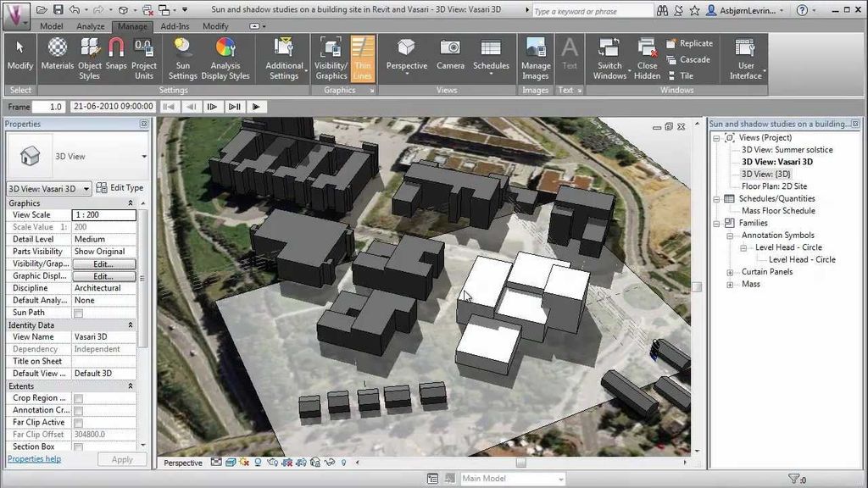Screen dimensions: 868x488
Task: Tile the open windows
Action: [681, 75]
